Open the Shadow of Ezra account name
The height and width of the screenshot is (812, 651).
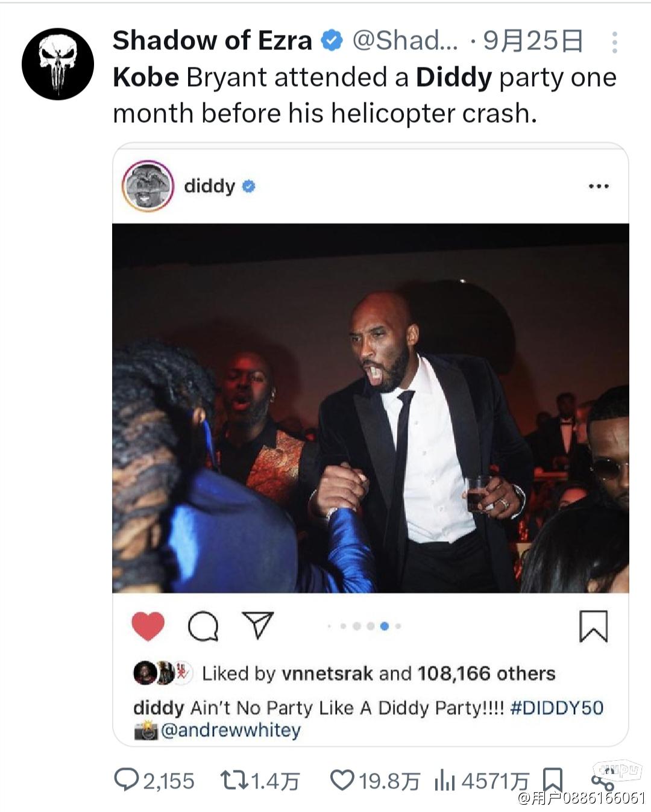pos(212,40)
